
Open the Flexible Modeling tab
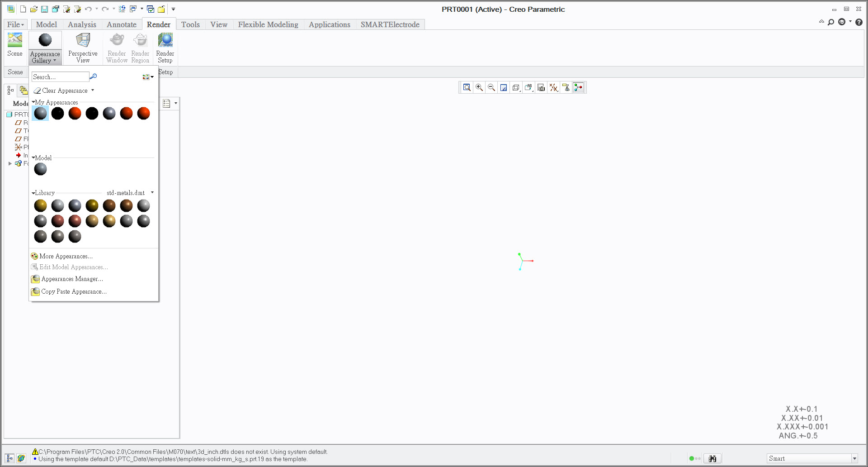(268, 24)
